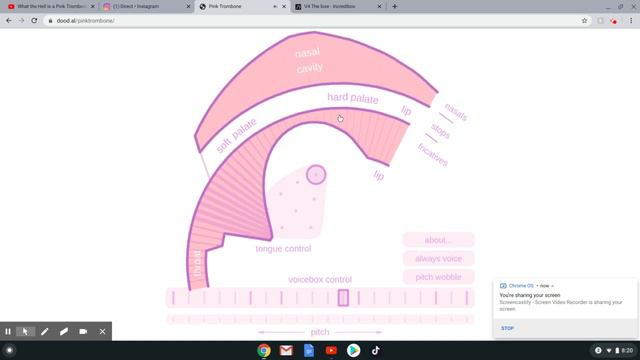Open TikTok from the shelf
This screenshot has height=360, width=640.
coord(376,350)
